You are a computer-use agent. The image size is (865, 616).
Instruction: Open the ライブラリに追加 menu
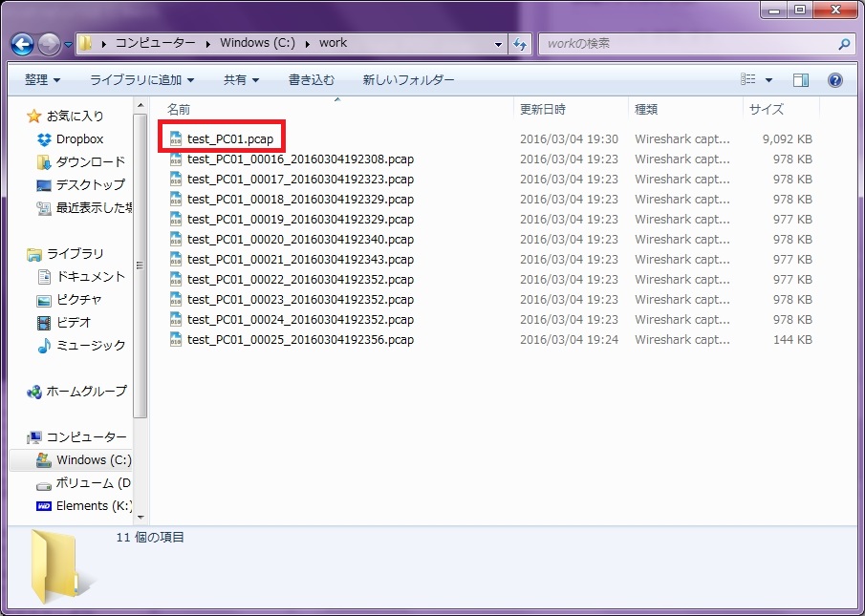point(141,80)
